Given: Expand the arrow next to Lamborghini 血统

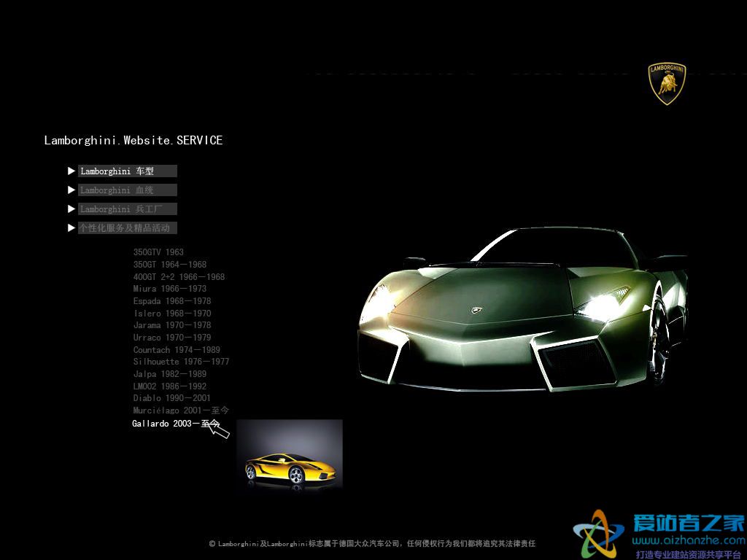Looking at the screenshot, I should [x=71, y=190].
